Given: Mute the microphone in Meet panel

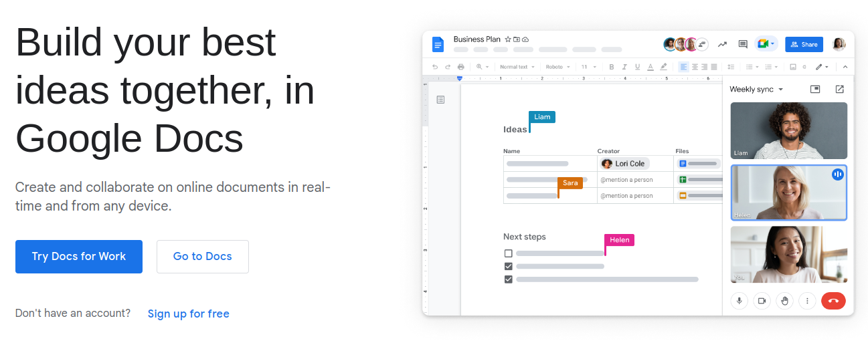Looking at the screenshot, I should coord(740,301).
